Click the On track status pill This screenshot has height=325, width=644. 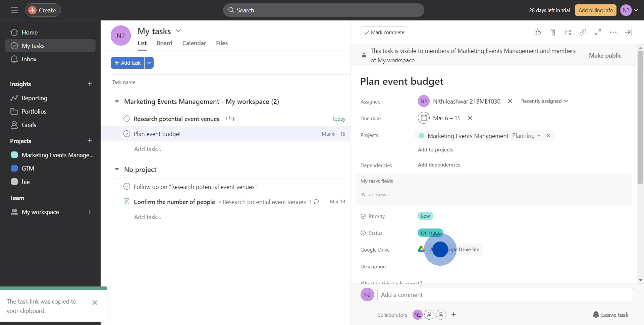tap(430, 233)
